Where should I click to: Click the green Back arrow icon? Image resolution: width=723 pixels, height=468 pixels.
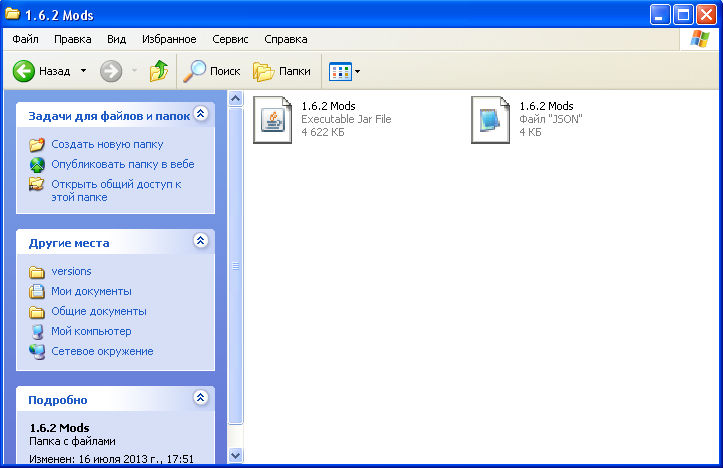(x=24, y=71)
